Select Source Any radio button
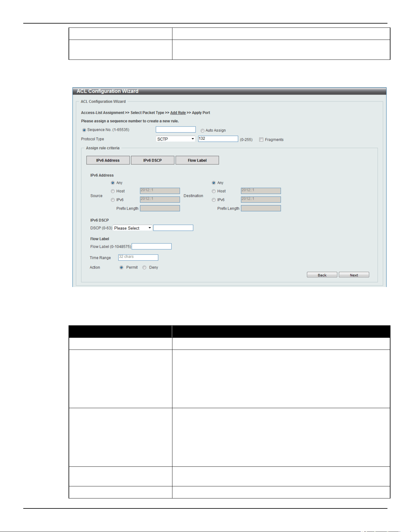Viewport: 411px width, 532px height. click(x=113, y=183)
